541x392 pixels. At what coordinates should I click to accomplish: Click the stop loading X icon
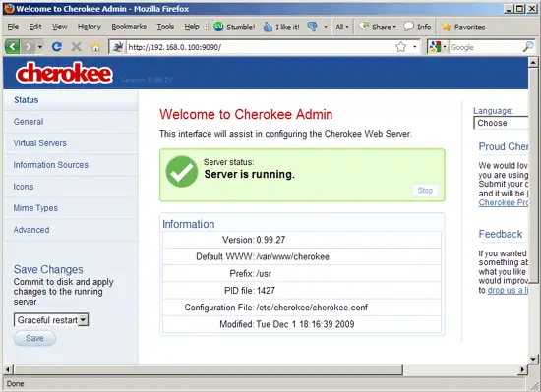(x=77, y=46)
